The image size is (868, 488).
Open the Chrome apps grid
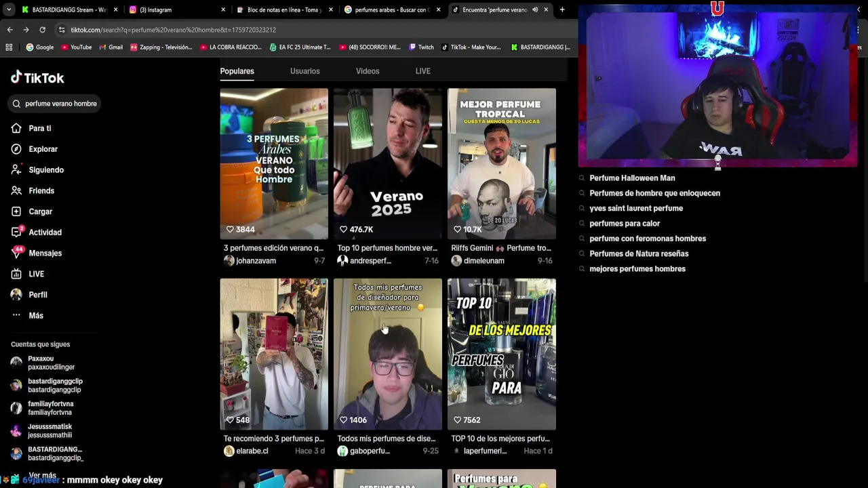coord(9,47)
